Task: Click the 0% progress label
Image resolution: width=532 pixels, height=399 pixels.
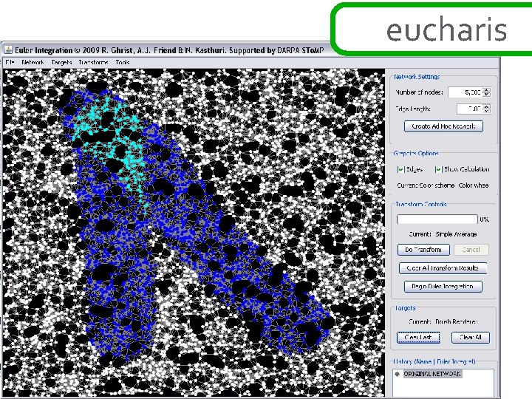Action: (x=484, y=219)
